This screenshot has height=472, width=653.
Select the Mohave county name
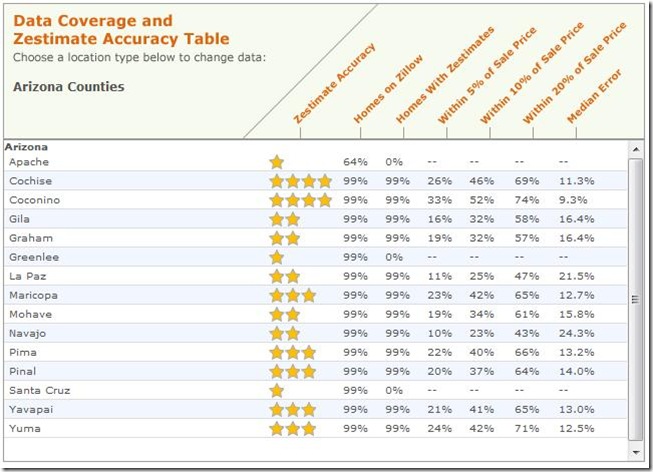point(31,315)
